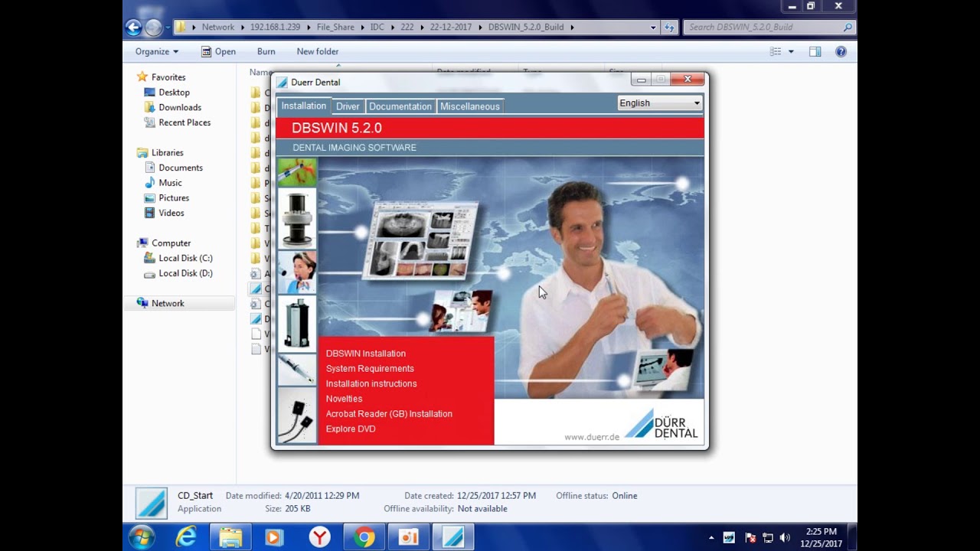Click Acrobat Reader (GB) Installation
The height and width of the screenshot is (551, 980).
(x=389, y=414)
